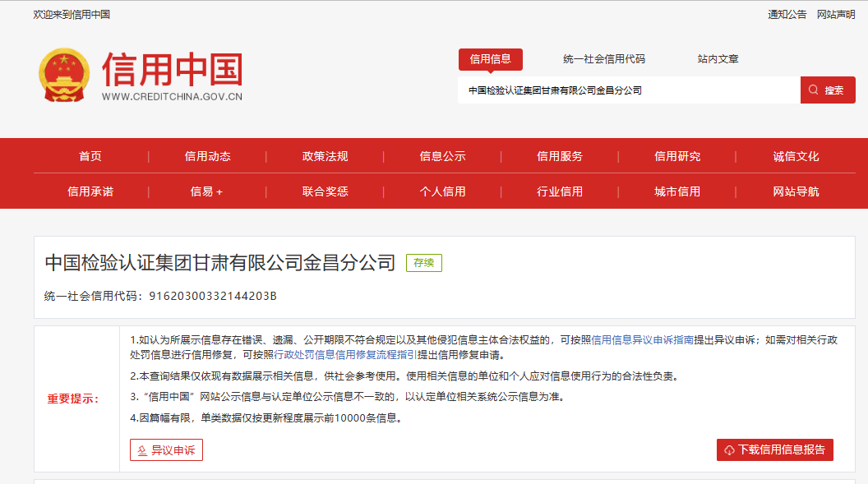Open the 信用动态 navigation item
The width and height of the screenshot is (868, 484).
pyautogui.click(x=206, y=156)
